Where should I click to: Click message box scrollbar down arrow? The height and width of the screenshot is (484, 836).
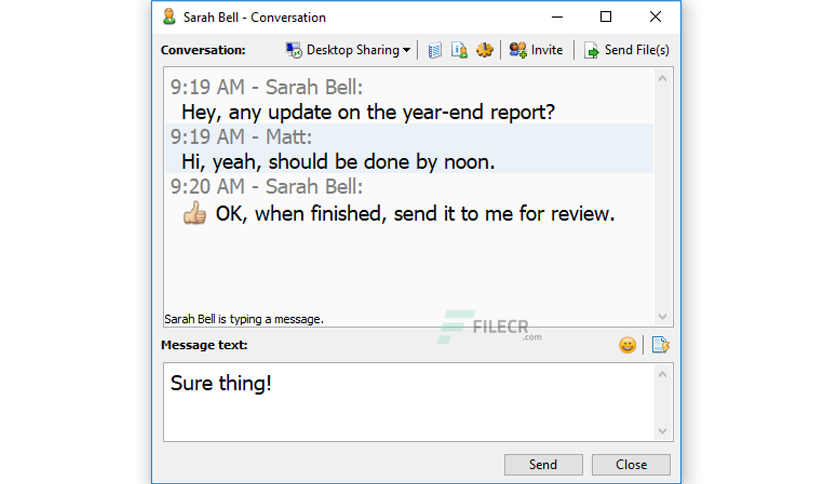coord(662,431)
